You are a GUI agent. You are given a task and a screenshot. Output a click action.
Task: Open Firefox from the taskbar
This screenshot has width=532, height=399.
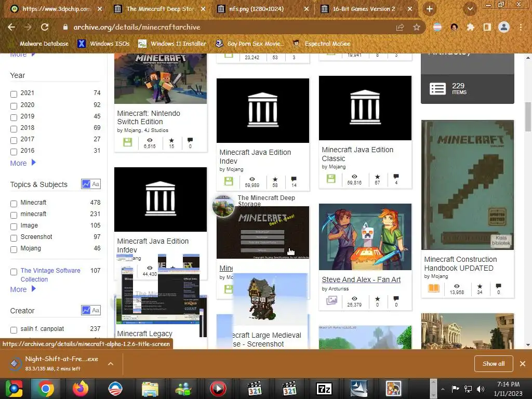[81, 389]
